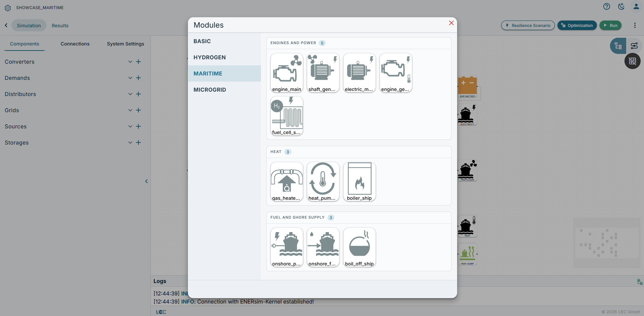Viewport: 644px width, 316px height.
Task: Select the onshore power supply module
Action: point(286,247)
